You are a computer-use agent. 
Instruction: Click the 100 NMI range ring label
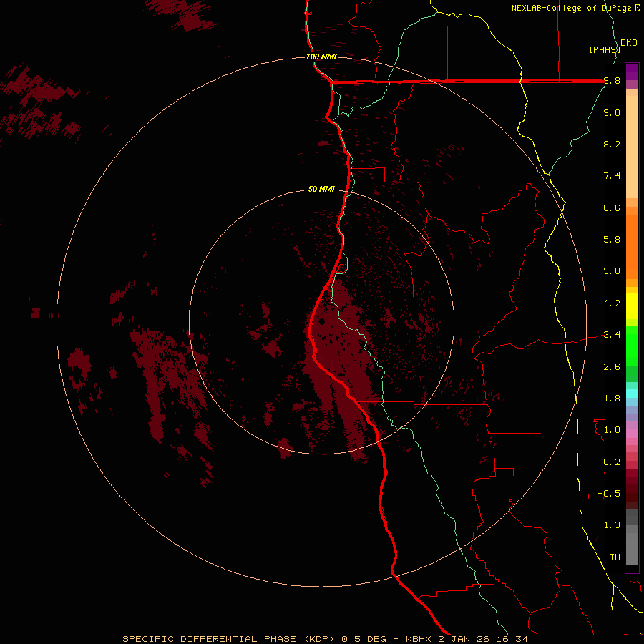pos(321,57)
